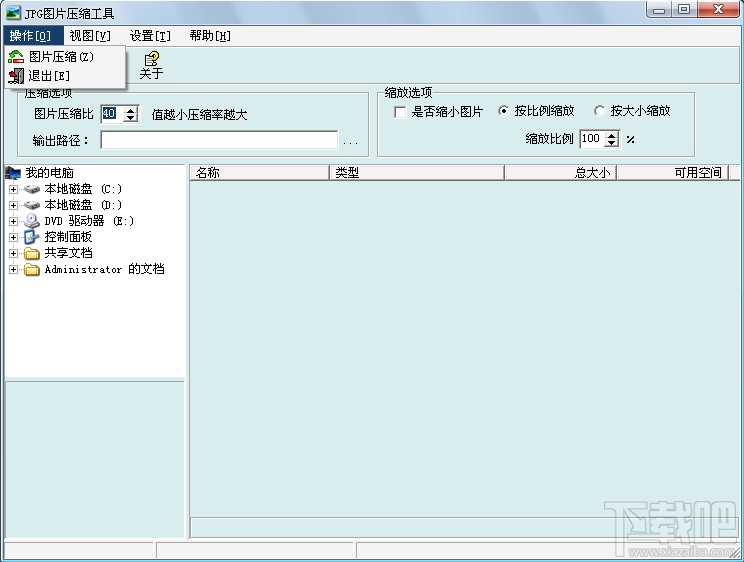Select the 控制面板 label in tree
This screenshot has height=562, width=744.
click(68, 237)
